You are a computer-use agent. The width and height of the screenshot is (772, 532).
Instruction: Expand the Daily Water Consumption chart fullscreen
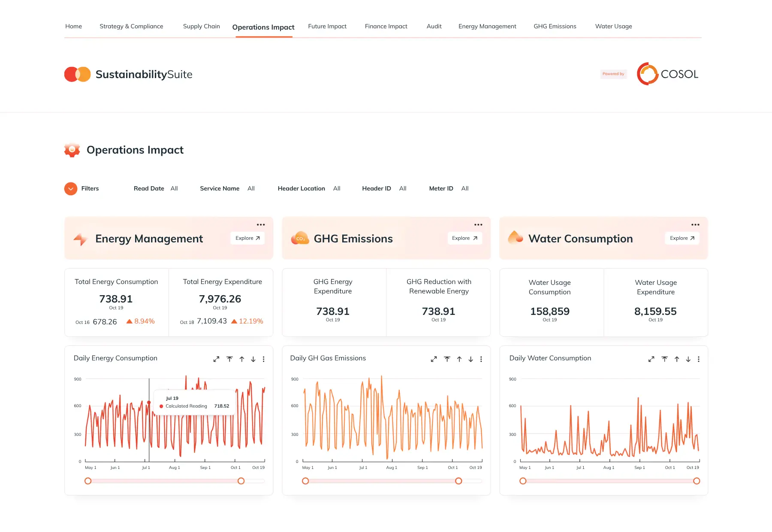coord(651,359)
